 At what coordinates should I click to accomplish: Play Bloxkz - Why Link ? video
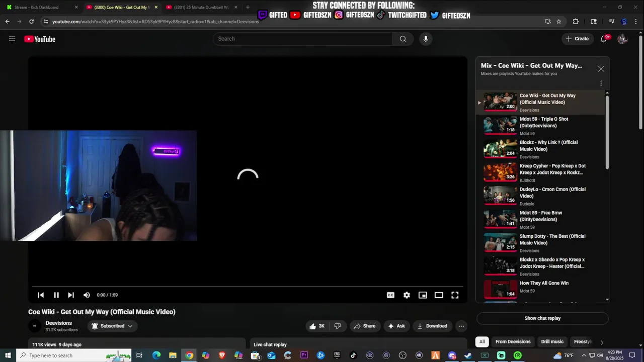coord(540,149)
